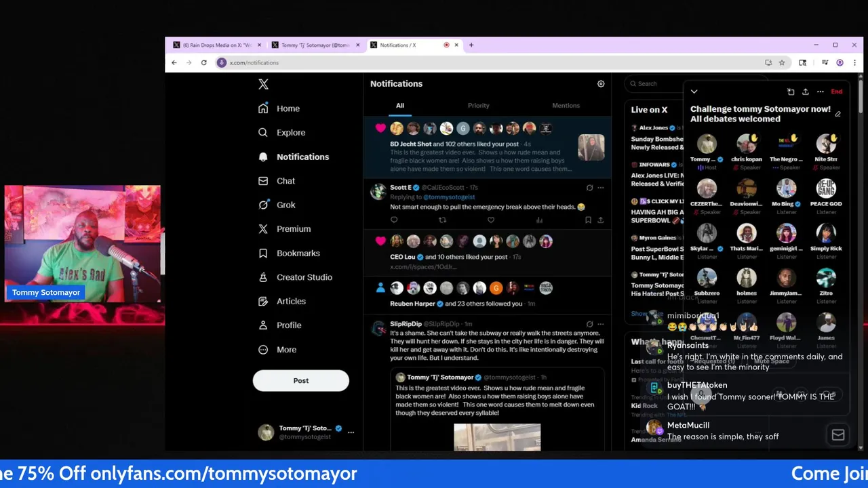The image size is (868, 488).
Task: Click the Notifications bell icon
Action: point(263,157)
